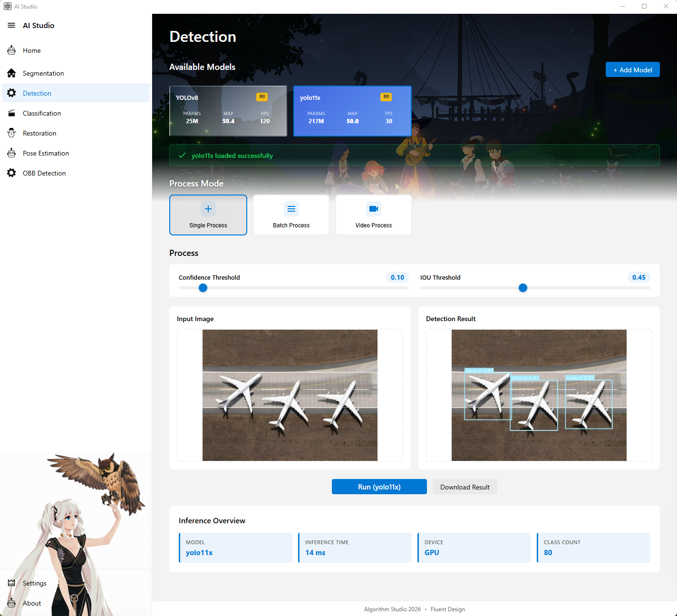Select the yolo11x model card
The height and width of the screenshot is (616, 677).
click(x=352, y=111)
